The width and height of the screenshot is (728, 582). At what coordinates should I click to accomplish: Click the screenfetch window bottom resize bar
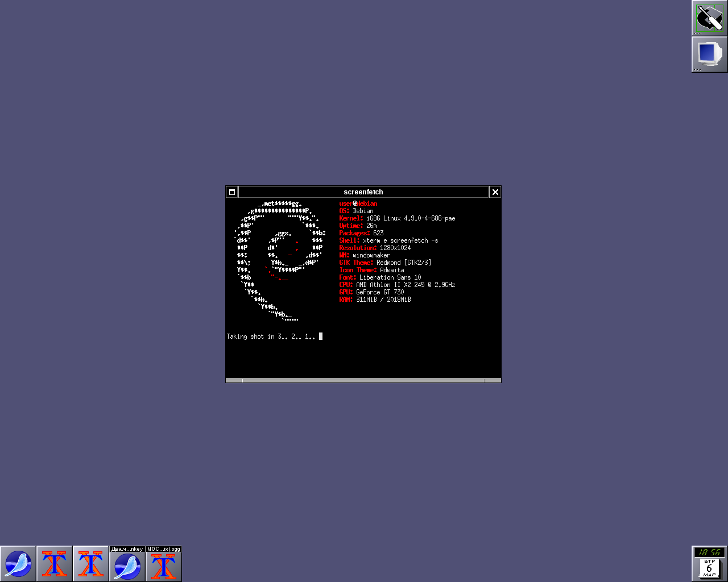tap(363, 380)
